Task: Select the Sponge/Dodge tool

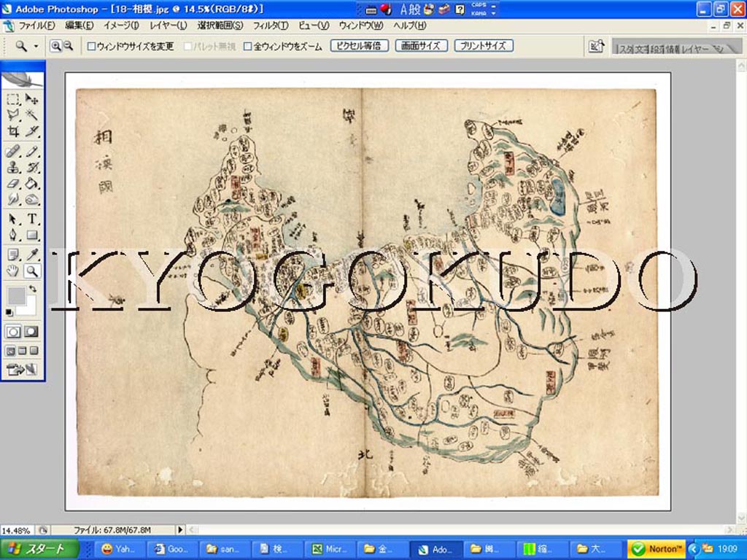Action: [x=32, y=198]
